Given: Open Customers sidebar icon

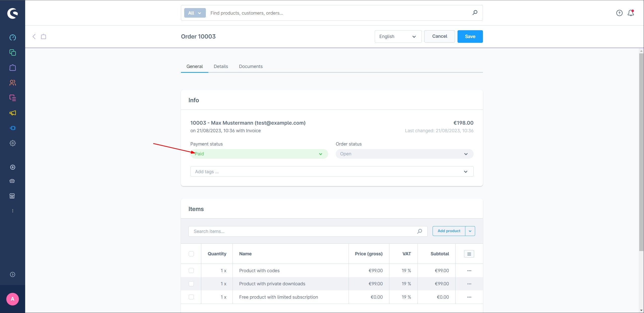Looking at the screenshot, I should point(13,83).
